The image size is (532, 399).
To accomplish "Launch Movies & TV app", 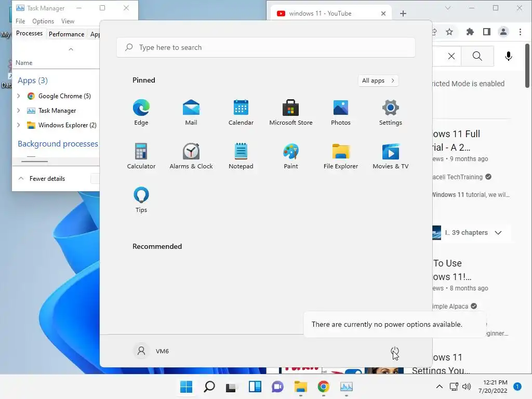I will click(x=391, y=156).
